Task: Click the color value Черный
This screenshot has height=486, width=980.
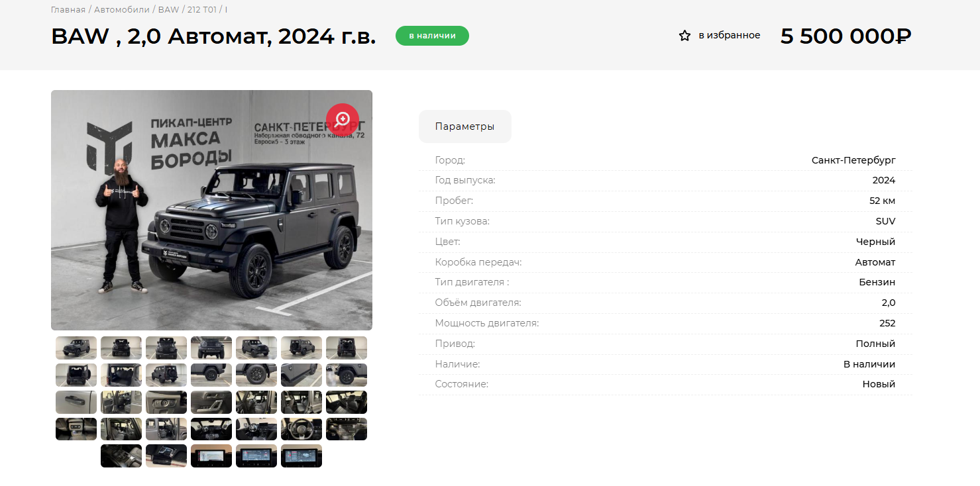Action: pyautogui.click(x=875, y=242)
